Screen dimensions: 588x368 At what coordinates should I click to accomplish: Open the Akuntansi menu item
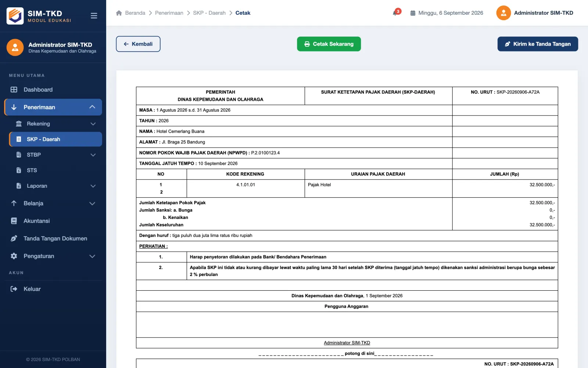[53, 221]
